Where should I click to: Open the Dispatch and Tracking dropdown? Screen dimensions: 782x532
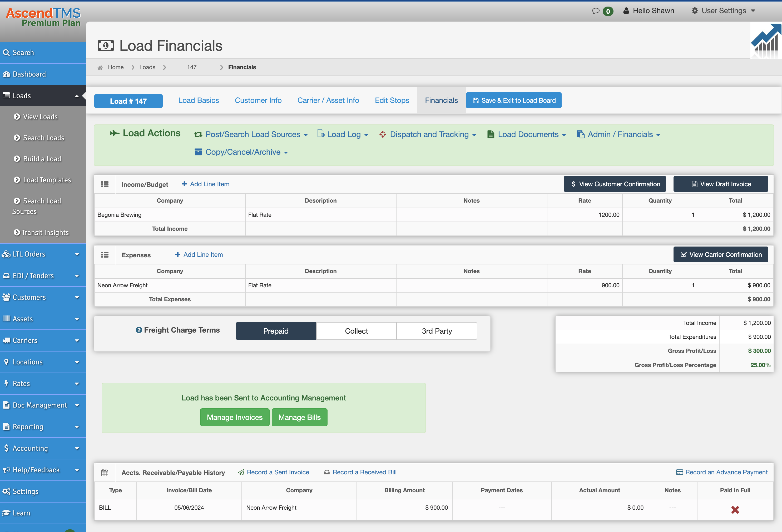point(428,134)
